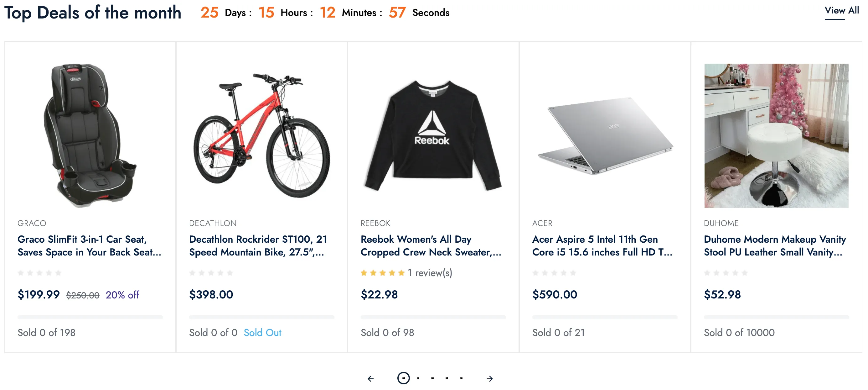Image resolution: width=868 pixels, height=390 pixels.
Task: Click the Duhome vanity stool photo
Action: pos(776,135)
